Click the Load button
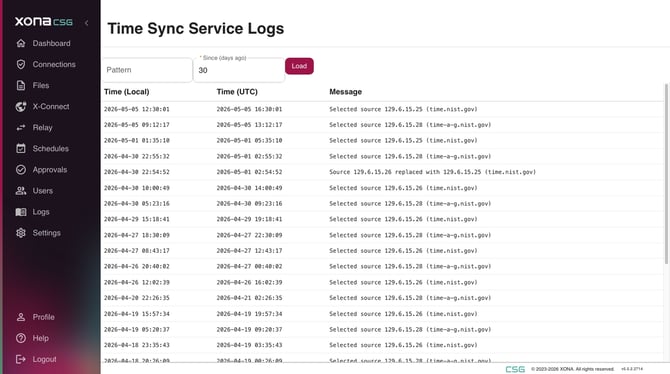Viewport: 670px width, 374px height. pyautogui.click(x=299, y=66)
